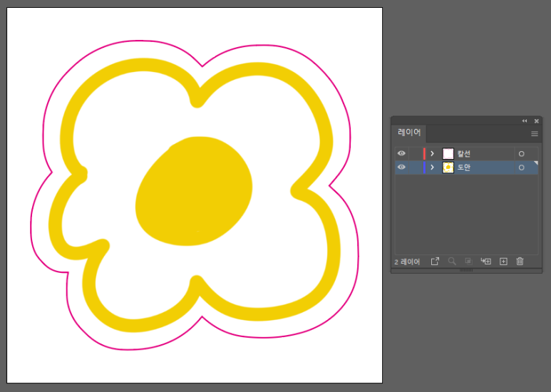The width and height of the screenshot is (551, 392).
Task: Select the 칼선 layer name
Action: point(464,153)
